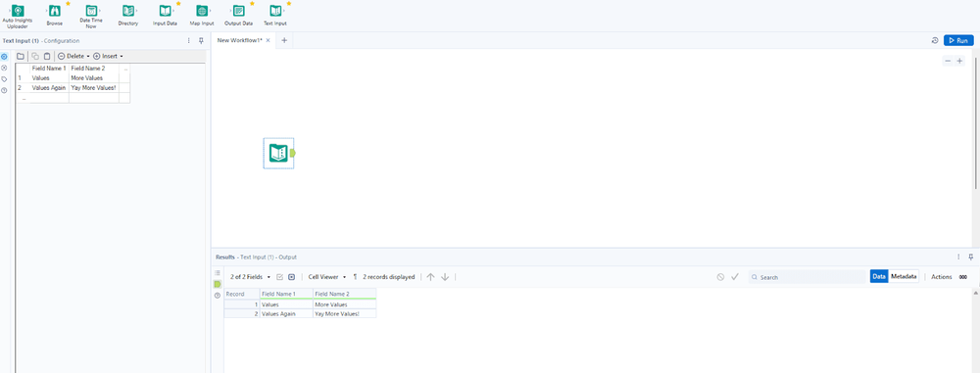
Task: Apply data changes checkmark icon
Action: coord(735,277)
